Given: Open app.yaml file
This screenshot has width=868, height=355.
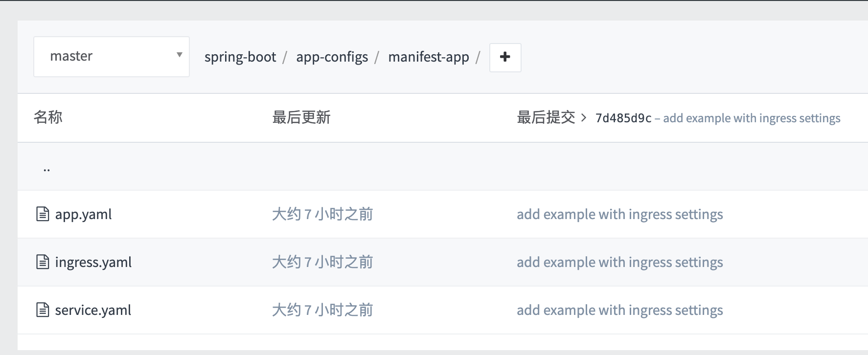Looking at the screenshot, I should pos(83,214).
